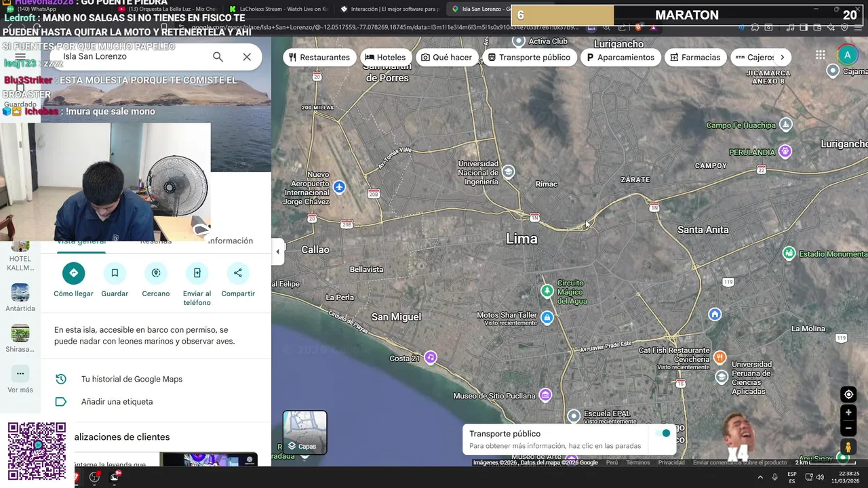The height and width of the screenshot is (488, 868).
Task: Click the Aeropuerto Internacional Jorge Chávez marker
Action: click(340, 186)
